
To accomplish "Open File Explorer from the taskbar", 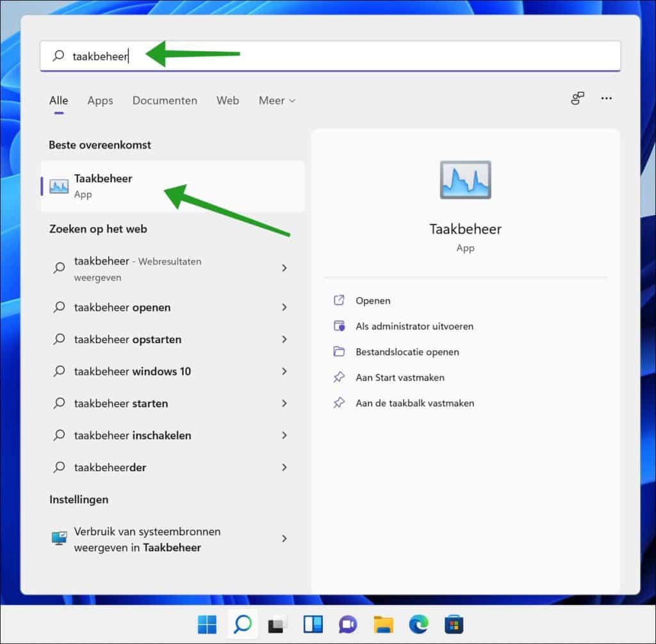I will point(383,625).
